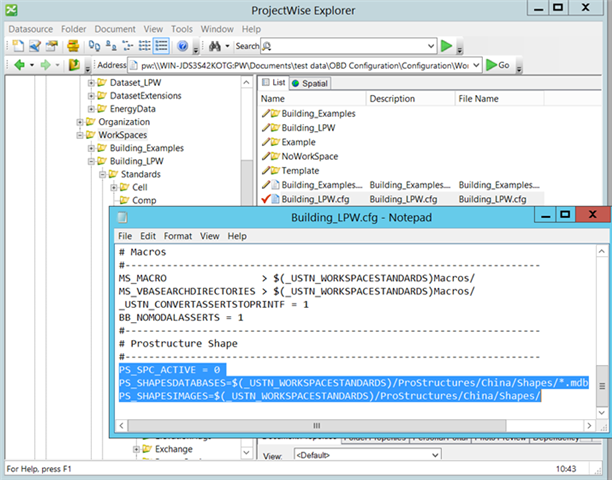This screenshot has height=480, width=612.
Task: Open the Datasource menu
Action: (30, 29)
